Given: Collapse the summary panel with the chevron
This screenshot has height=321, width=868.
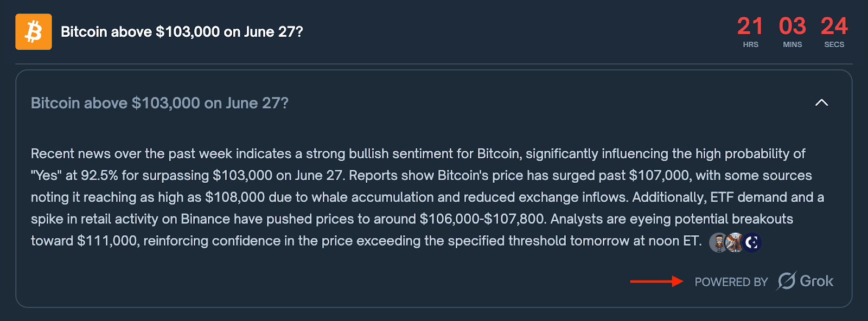Looking at the screenshot, I should click(821, 102).
